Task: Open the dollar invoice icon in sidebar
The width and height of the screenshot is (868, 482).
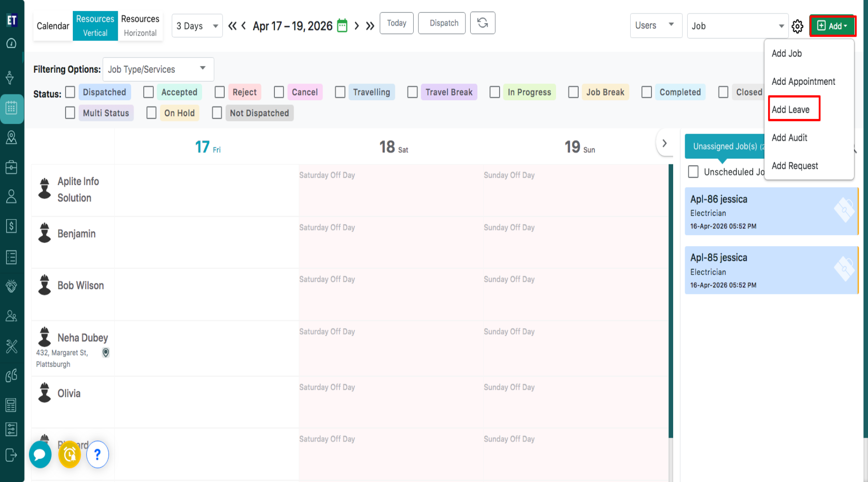Action: click(12, 226)
